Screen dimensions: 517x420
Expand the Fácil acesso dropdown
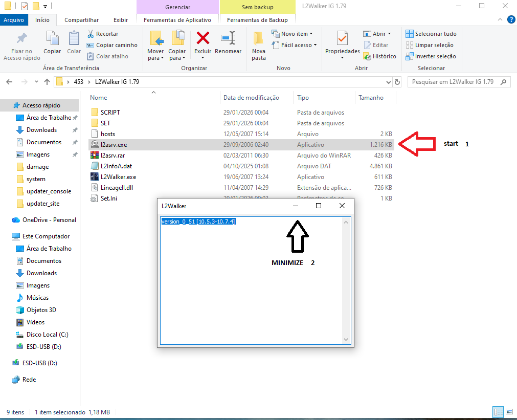point(315,45)
